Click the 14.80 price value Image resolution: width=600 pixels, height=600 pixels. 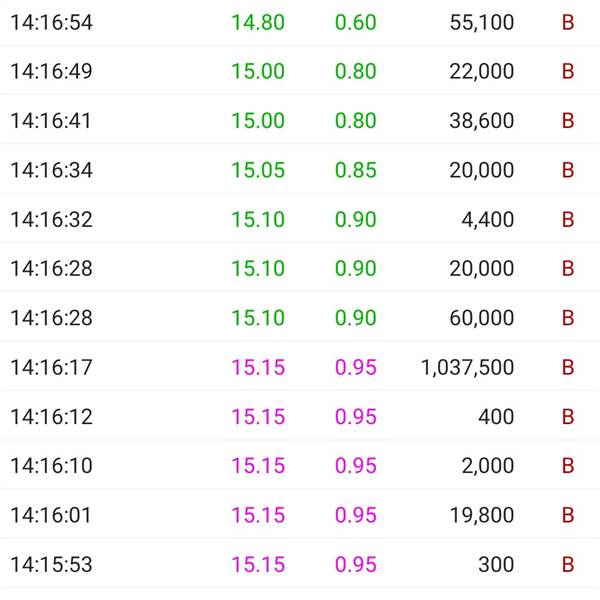click(258, 22)
